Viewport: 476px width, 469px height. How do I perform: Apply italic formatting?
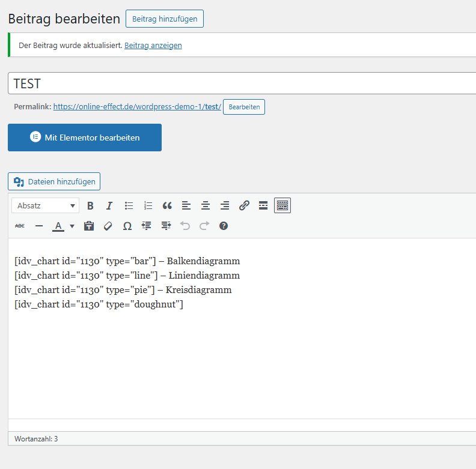[109, 206]
